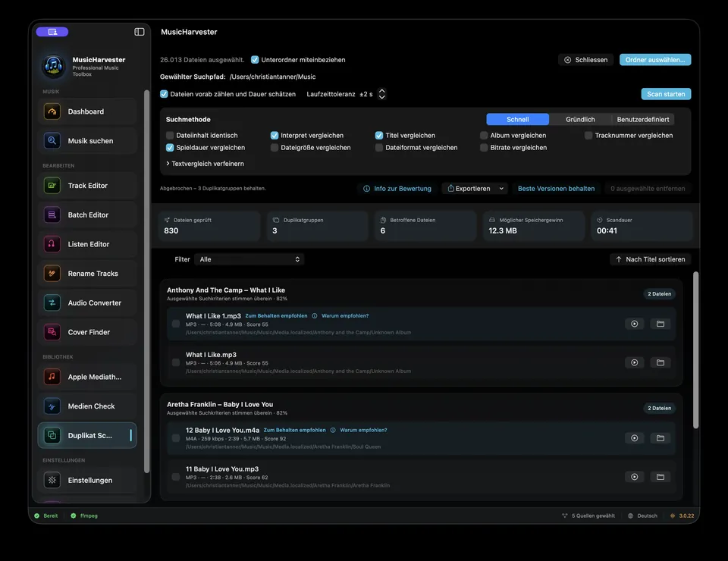This screenshot has height=561, width=728.
Task: Open Audio Converter icon
Action: tap(52, 302)
